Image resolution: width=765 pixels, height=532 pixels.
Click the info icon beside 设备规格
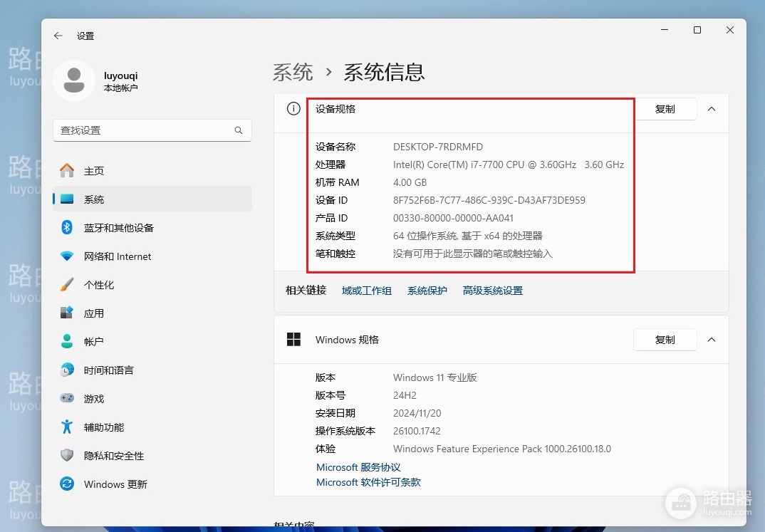pos(293,108)
